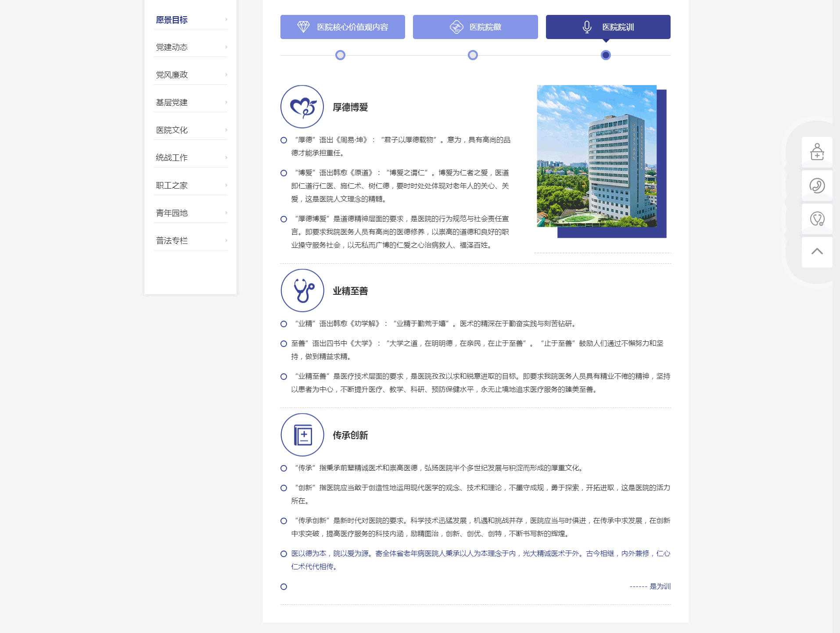The width and height of the screenshot is (840, 633).
Task: Select the middle timeline dot under 医院院徽
Action: [473, 55]
